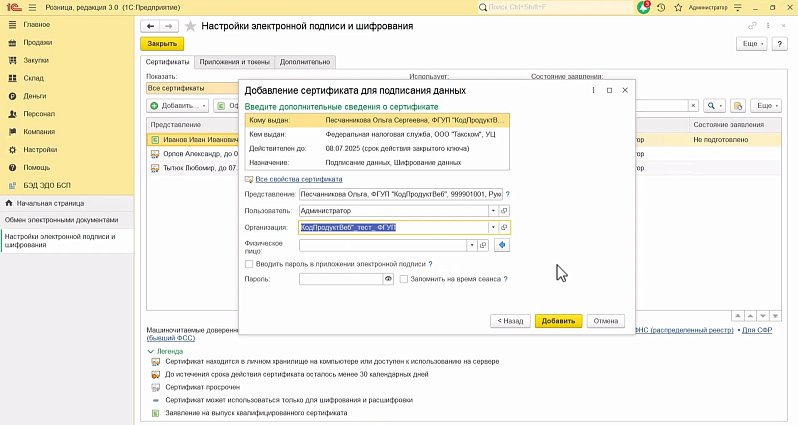This screenshot has width=798, height=425.
Task: Add page to favorites star
Action: coord(190,26)
